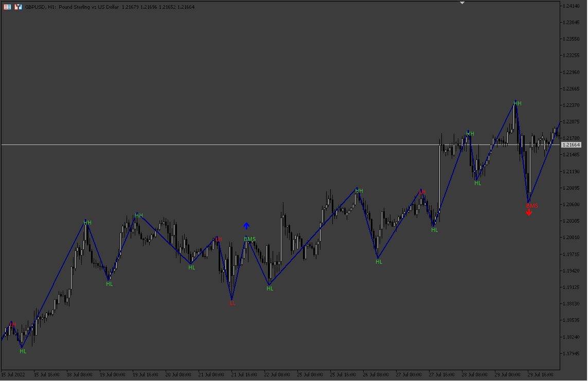Screen dimensions: 588x381
Task: Click the 1.18535 price axis label
Action: (571, 320)
